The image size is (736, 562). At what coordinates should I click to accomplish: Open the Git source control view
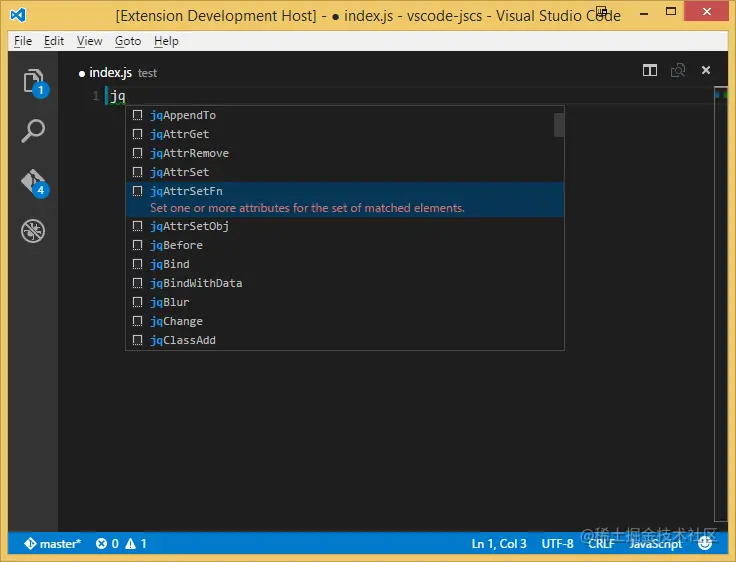tap(33, 181)
